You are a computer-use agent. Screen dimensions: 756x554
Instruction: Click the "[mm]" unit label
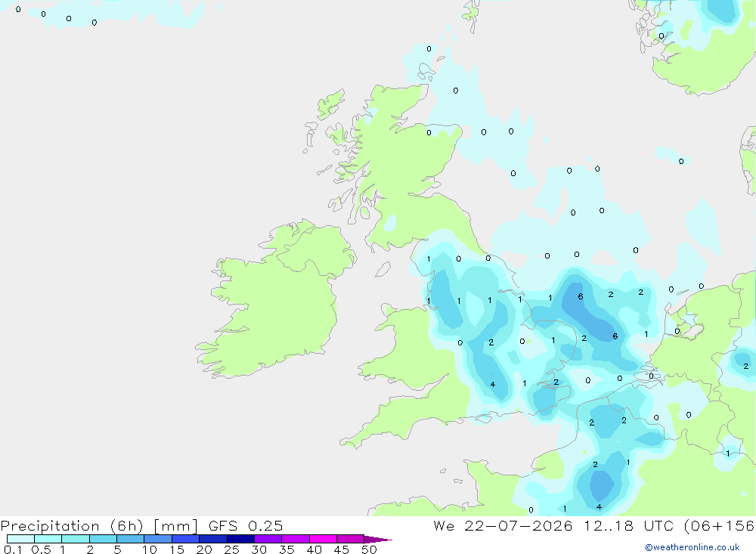coord(176,526)
